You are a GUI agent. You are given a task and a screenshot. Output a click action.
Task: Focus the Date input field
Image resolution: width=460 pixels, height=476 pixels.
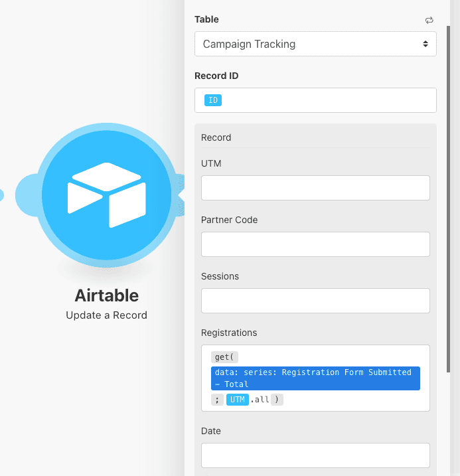(315, 455)
